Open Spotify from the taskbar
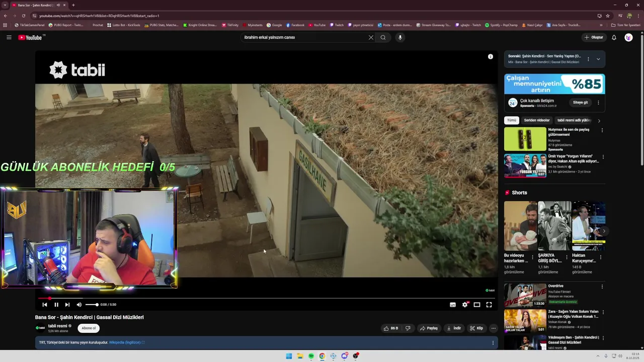The image size is (644, 362). tap(311, 356)
